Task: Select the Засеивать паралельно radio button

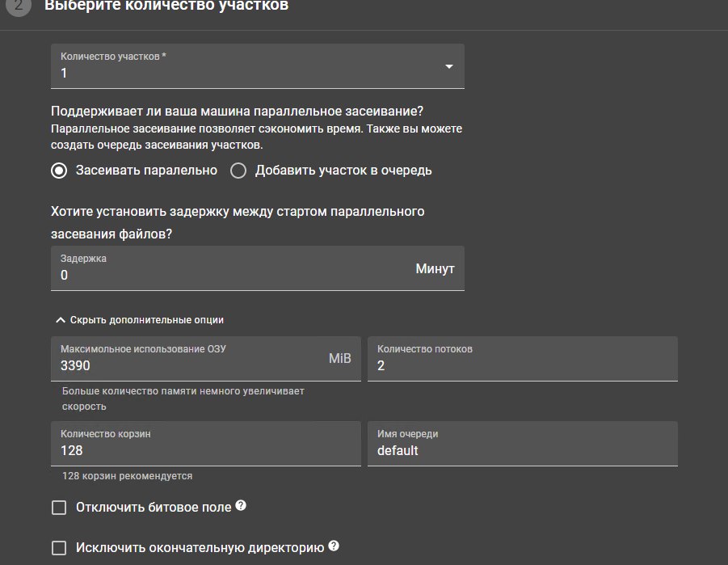Action: coord(58,171)
